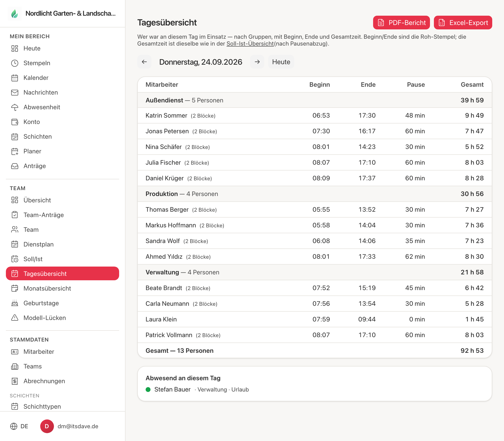The image size is (504, 441).
Task: Click the Abwesenheit umbrella icon
Action: pyautogui.click(x=15, y=107)
